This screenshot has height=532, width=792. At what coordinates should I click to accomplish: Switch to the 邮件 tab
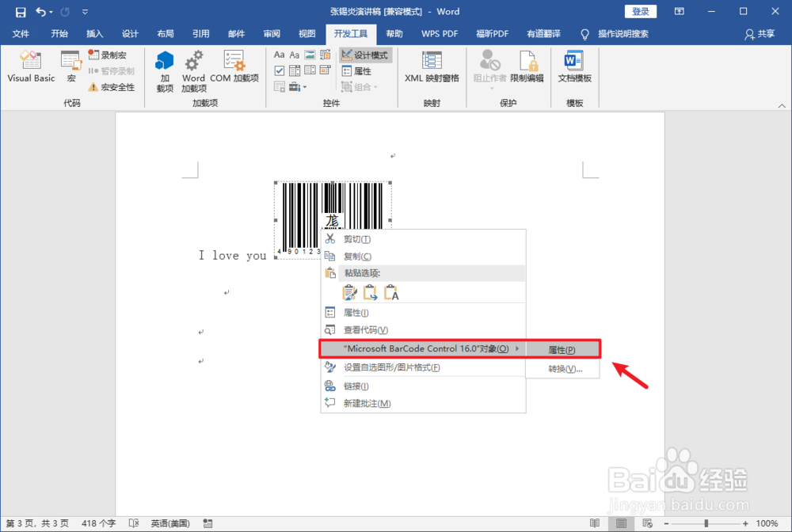click(x=236, y=34)
